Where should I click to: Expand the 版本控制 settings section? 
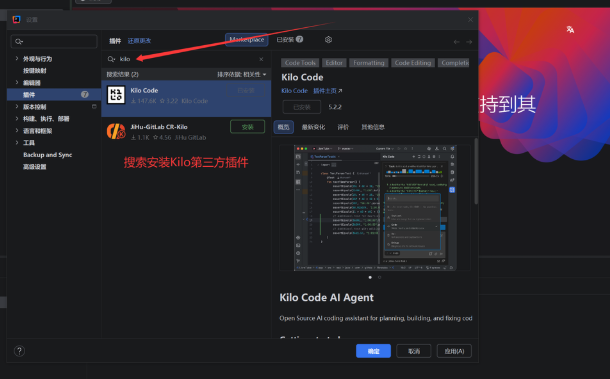(x=17, y=106)
